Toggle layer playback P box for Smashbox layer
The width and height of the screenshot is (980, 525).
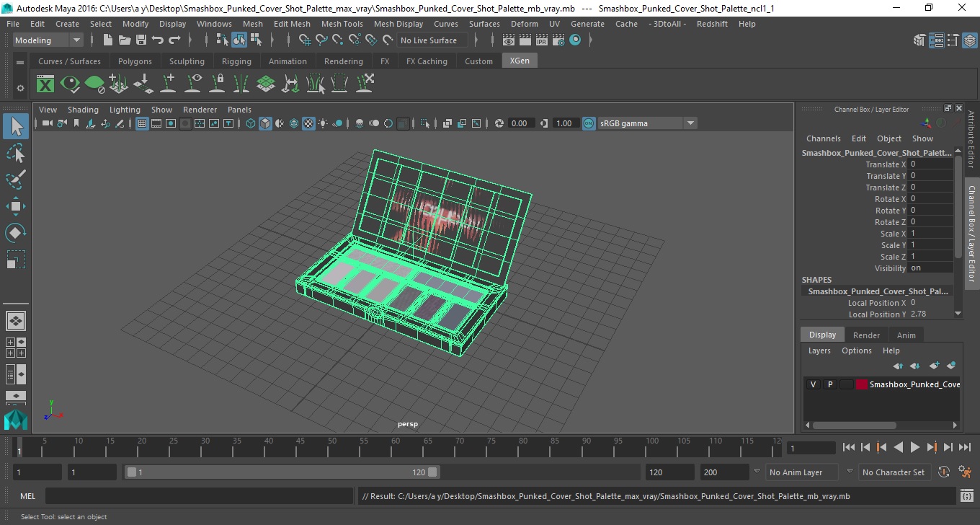829,384
